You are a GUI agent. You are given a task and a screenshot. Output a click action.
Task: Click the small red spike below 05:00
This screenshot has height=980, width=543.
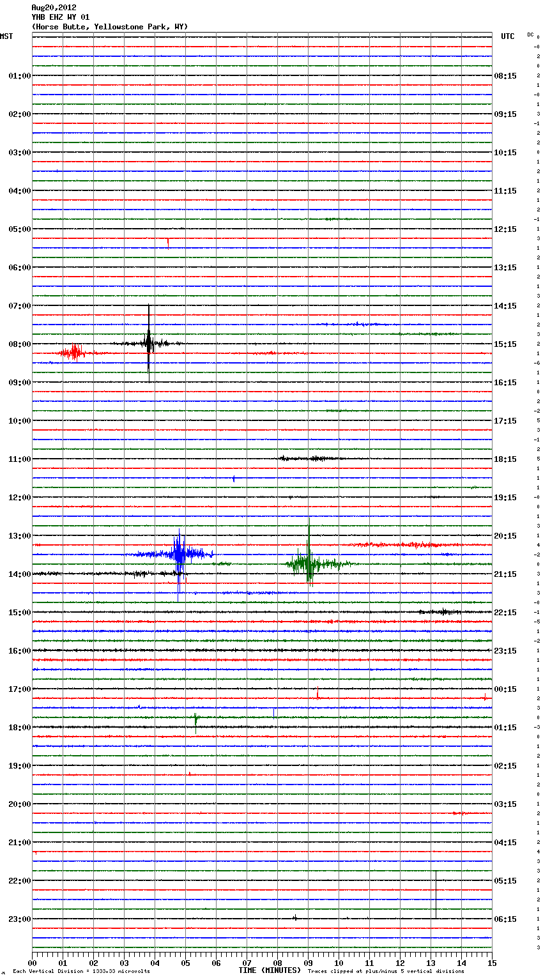click(x=168, y=242)
